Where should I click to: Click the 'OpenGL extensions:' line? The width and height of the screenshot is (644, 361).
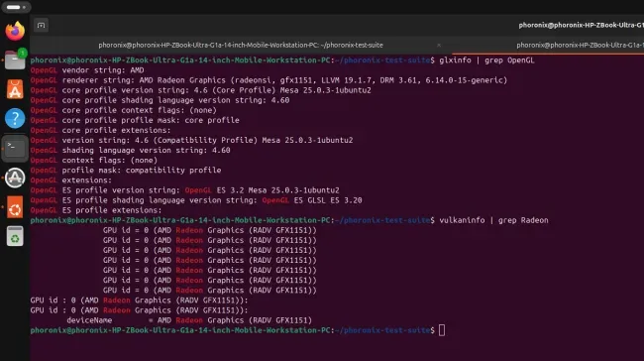point(71,180)
